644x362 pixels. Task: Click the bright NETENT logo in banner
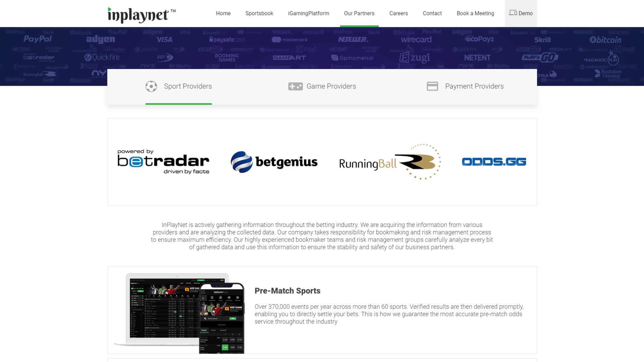pyautogui.click(x=477, y=58)
